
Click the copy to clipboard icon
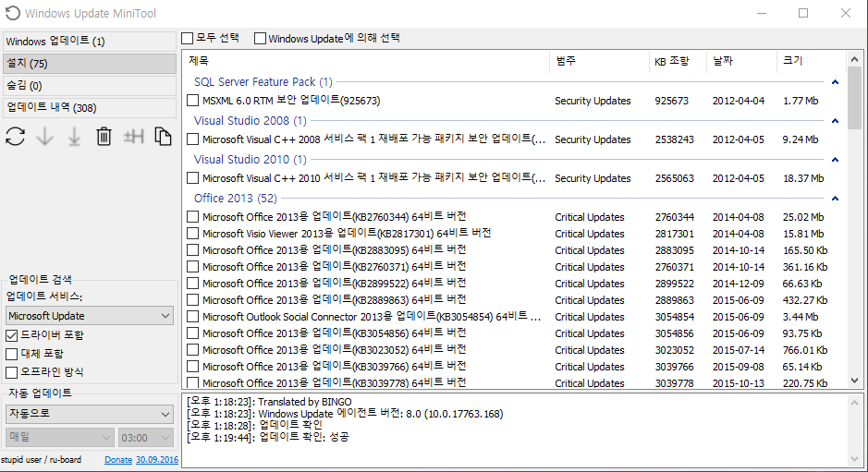pos(163,136)
